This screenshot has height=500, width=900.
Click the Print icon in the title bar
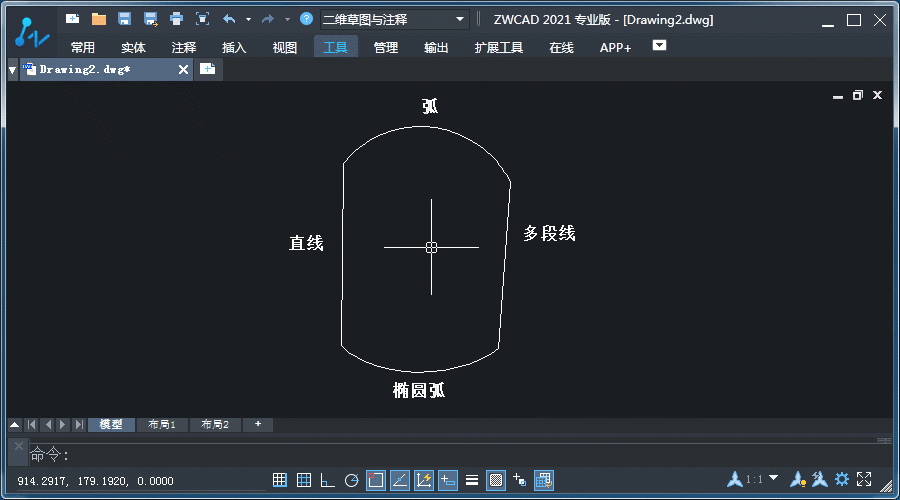(176, 19)
